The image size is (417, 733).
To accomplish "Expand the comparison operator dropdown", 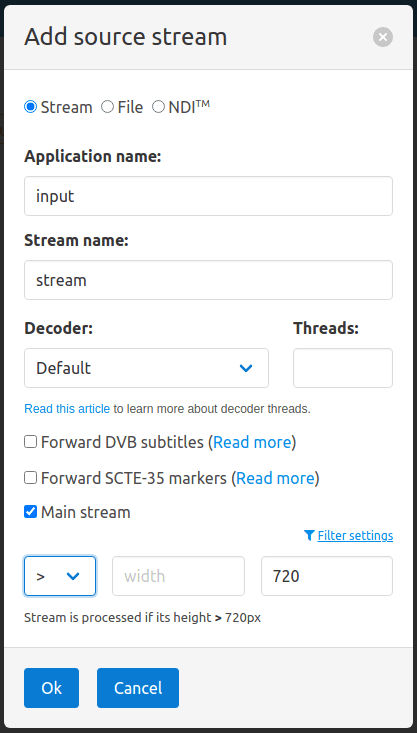I will (x=60, y=576).
